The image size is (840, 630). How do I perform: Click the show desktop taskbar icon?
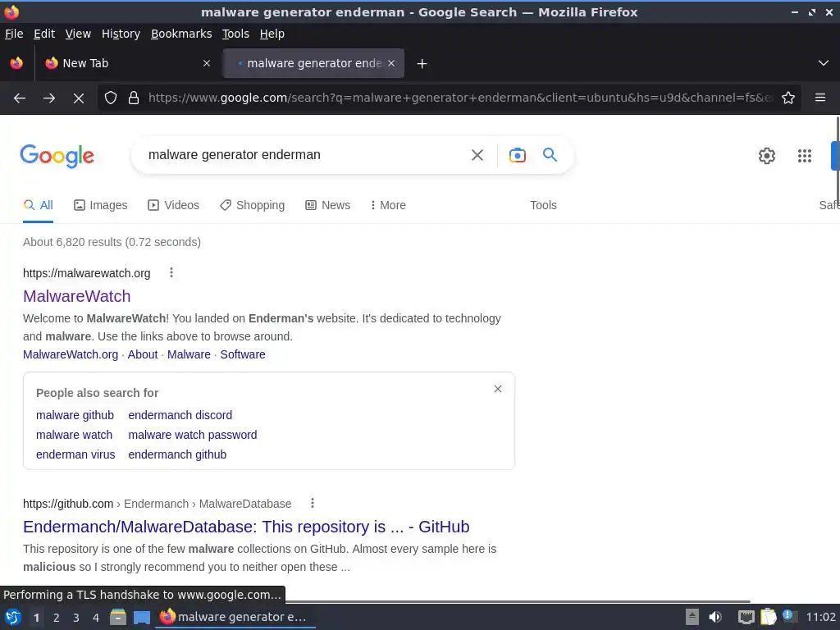pyautogui.click(x=142, y=618)
